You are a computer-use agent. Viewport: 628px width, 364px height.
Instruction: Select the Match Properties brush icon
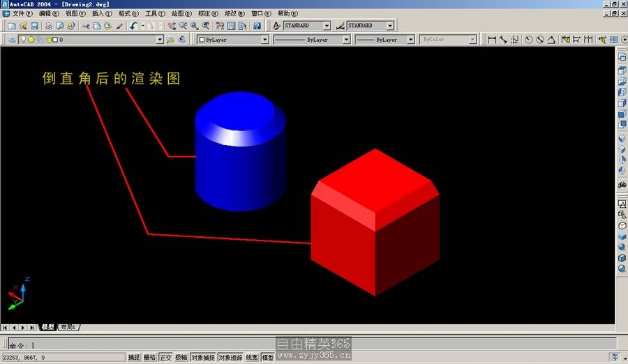[119, 26]
